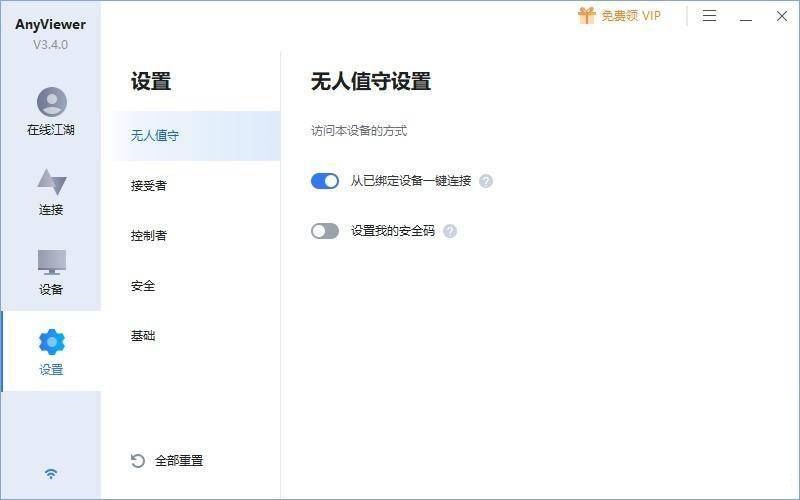This screenshot has width=800, height=500.
Task: Click help icon beside 设置我的安全码
Action: [450, 231]
